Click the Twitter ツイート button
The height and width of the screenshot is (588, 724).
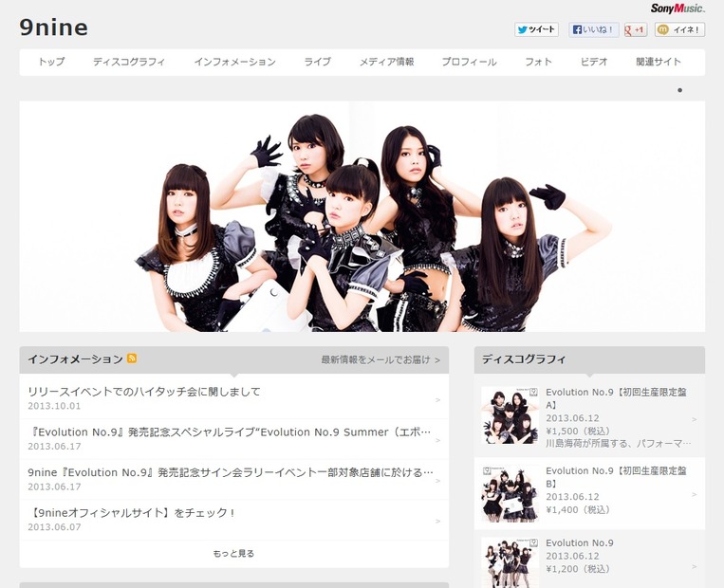[536, 29]
